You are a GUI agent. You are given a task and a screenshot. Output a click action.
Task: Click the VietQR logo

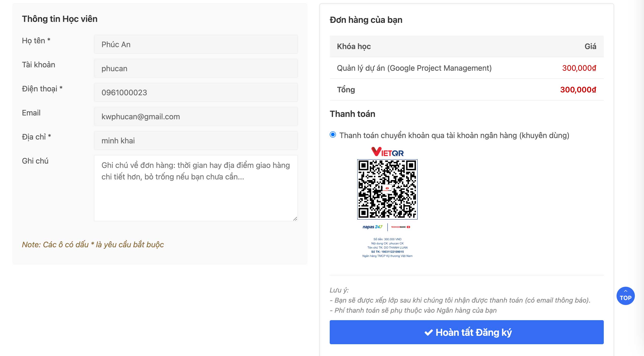pyautogui.click(x=387, y=152)
